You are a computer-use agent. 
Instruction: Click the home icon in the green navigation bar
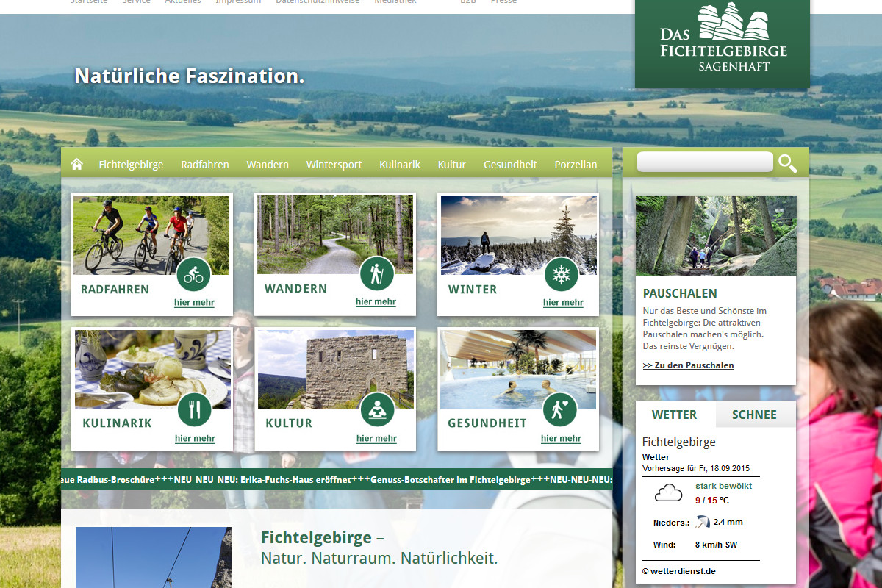tap(76, 164)
